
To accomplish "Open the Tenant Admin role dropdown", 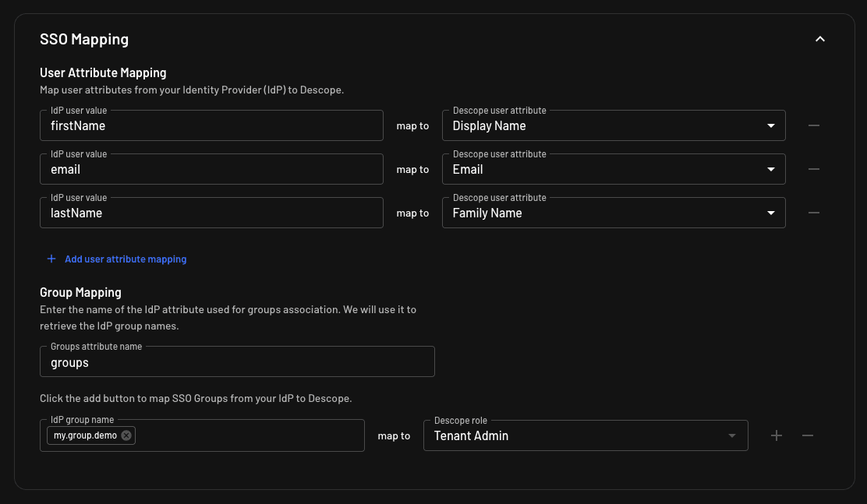I will point(731,435).
